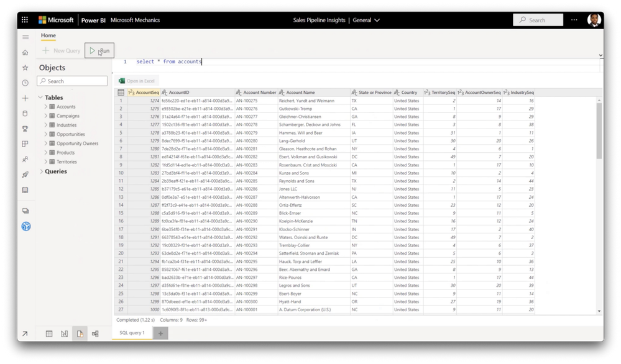Open Shared with me people icon

[25, 159]
